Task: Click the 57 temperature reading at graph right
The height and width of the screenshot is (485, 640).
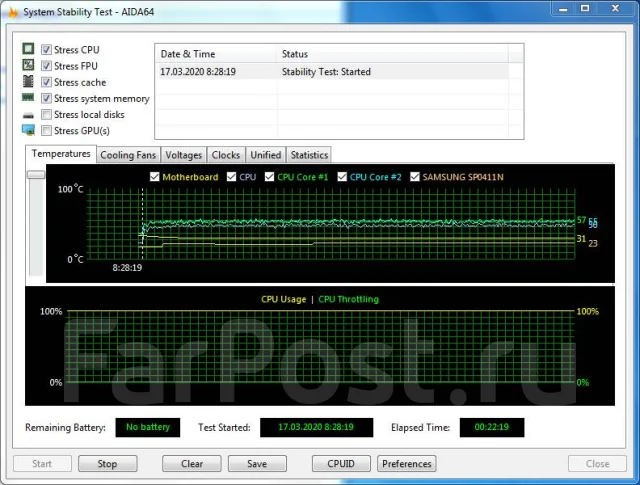Action: coord(581,220)
